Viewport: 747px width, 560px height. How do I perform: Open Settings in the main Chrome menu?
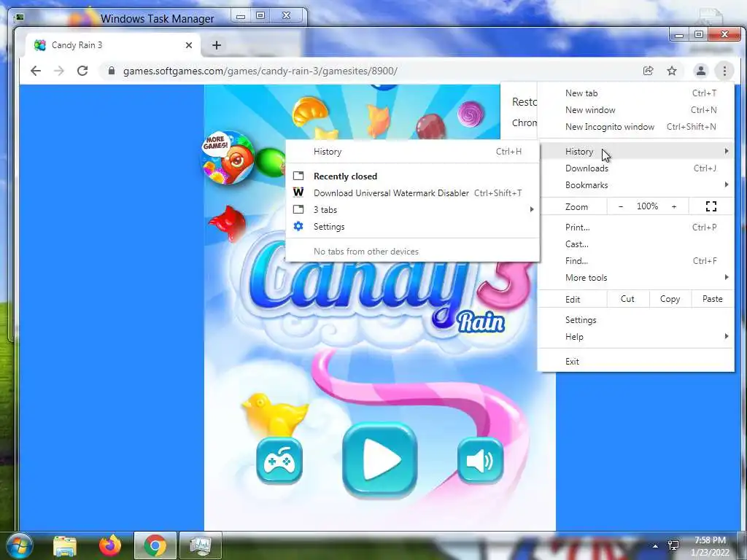636,320
